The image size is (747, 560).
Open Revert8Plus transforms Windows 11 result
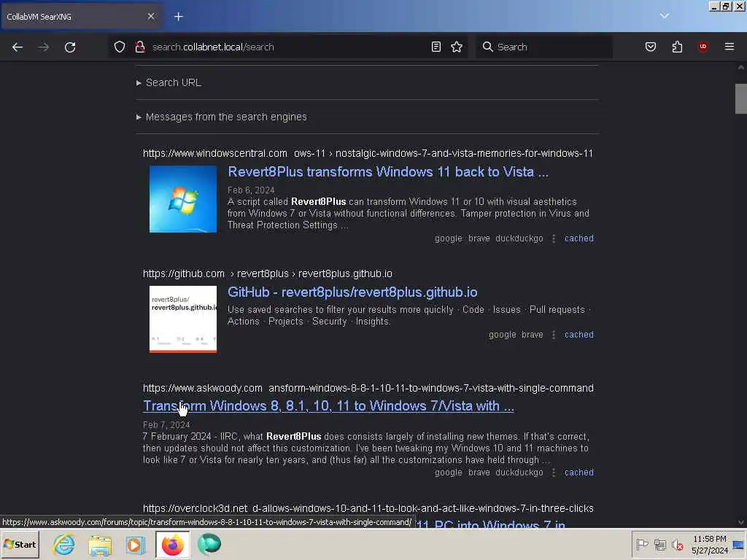(388, 171)
